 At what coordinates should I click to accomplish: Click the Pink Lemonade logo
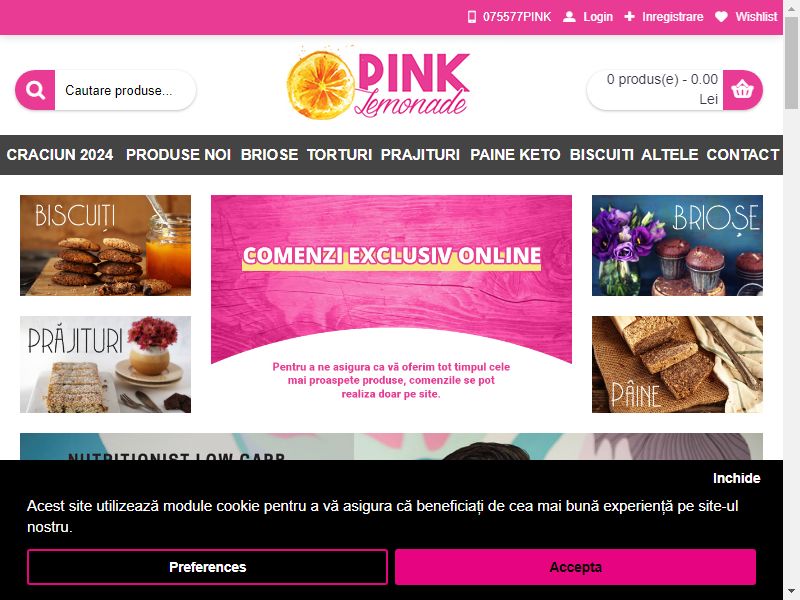click(x=378, y=84)
